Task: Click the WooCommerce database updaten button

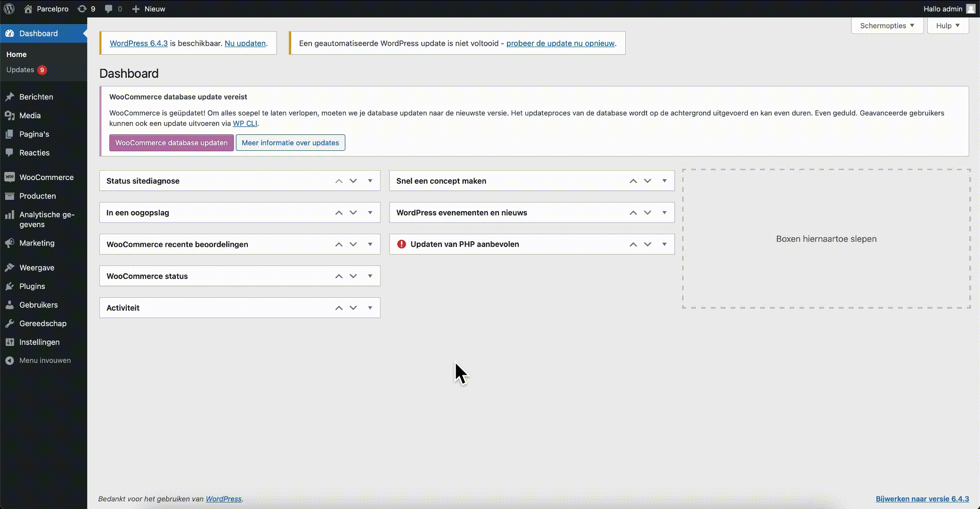Action: (x=171, y=143)
